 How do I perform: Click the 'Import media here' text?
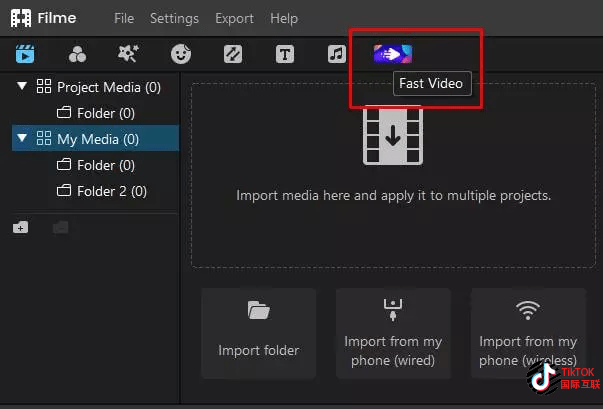393,196
